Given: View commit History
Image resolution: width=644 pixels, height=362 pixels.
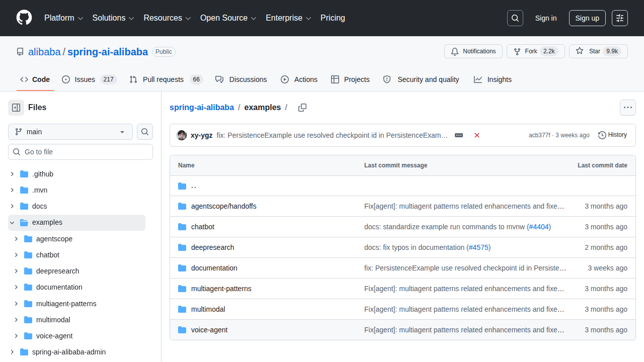Looking at the screenshot, I should pyautogui.click(x=612, y=135).
